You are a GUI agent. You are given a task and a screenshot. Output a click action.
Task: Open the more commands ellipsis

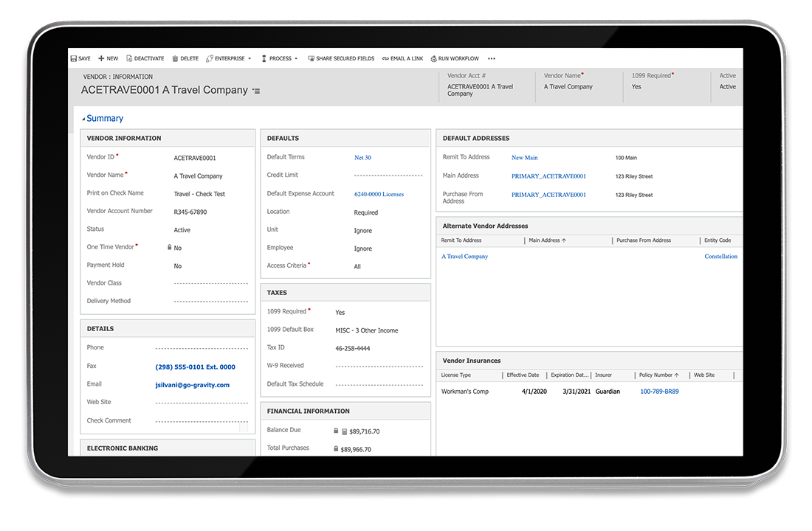[492, 58]
